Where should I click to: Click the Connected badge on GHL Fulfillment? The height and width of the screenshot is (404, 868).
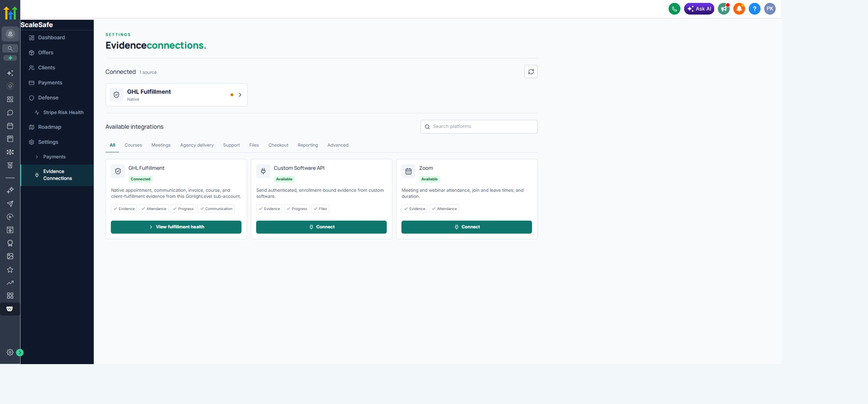click(x=141, y=179)
